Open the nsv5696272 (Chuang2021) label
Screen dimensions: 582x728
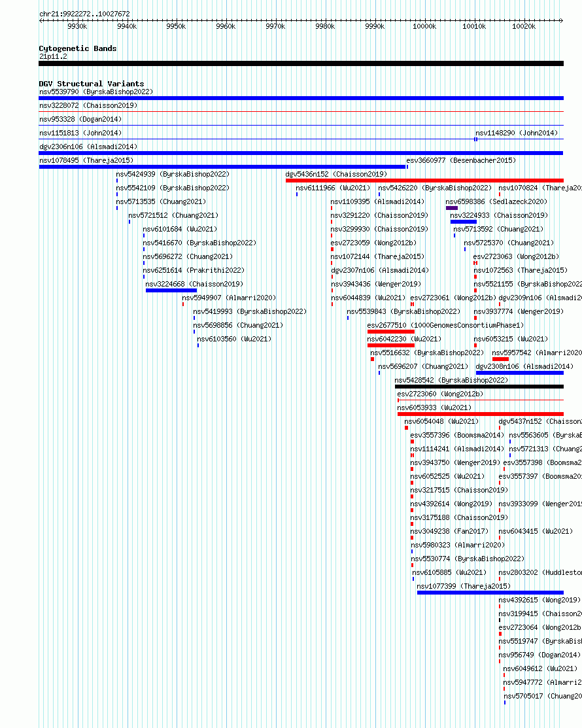coord(188,257)
